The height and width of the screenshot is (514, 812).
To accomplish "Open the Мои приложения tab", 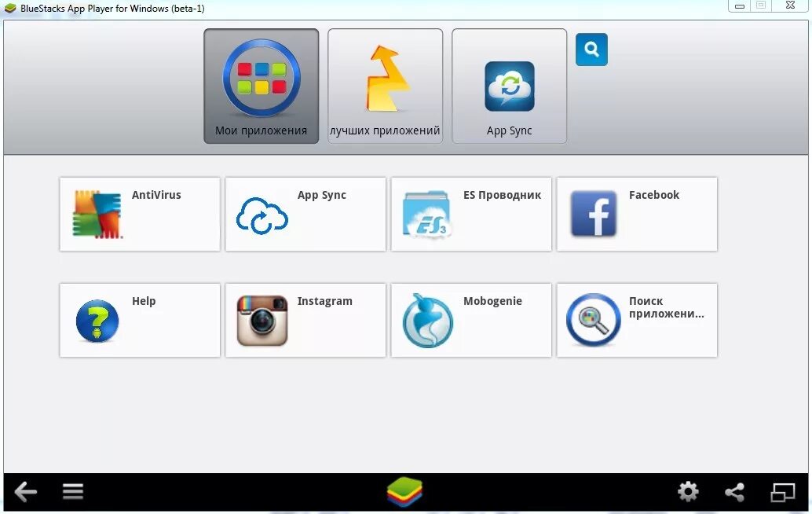I will (x=261, y=86).
